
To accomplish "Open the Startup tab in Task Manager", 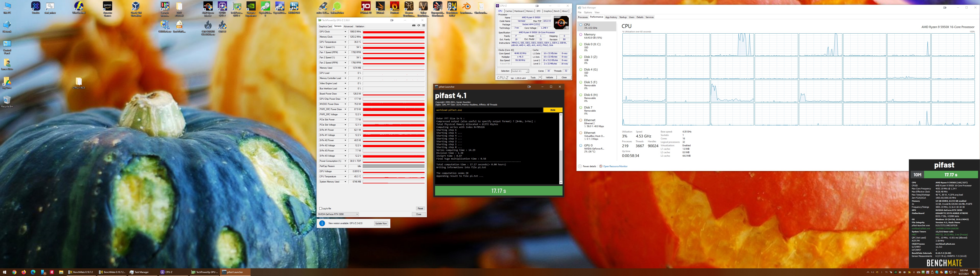I will click(x=623, y=17).
